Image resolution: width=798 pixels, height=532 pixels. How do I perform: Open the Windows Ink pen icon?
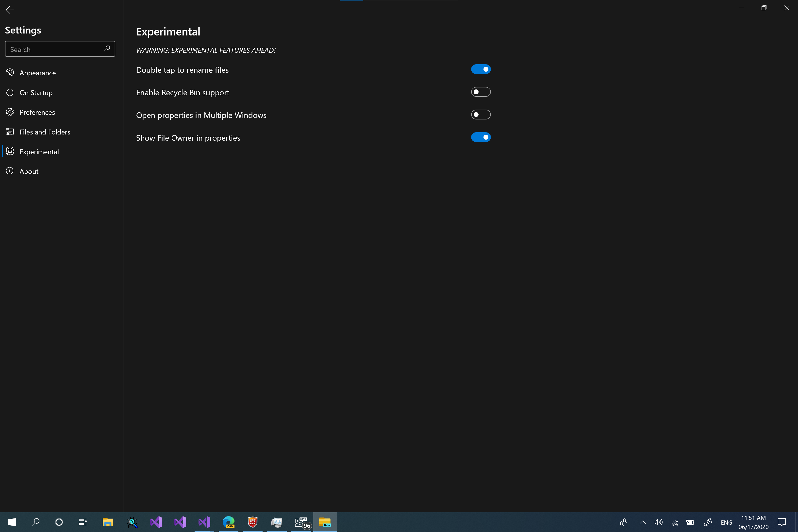(708, 522)
